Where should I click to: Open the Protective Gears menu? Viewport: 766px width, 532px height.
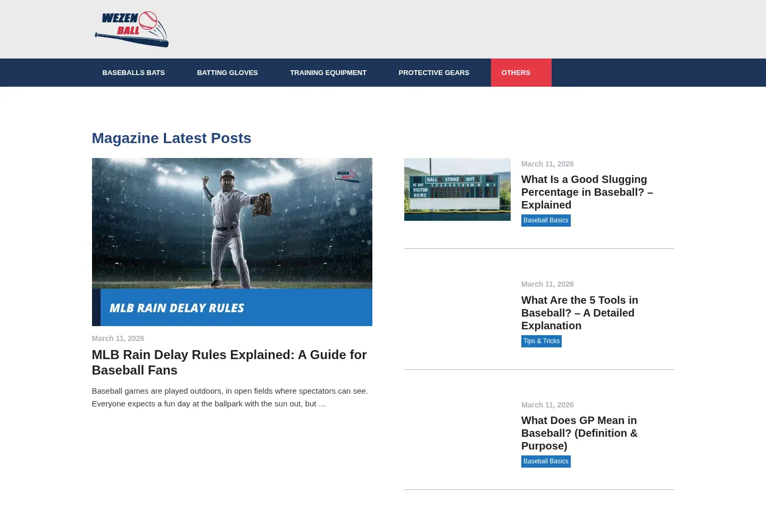[x=434, y=73]
